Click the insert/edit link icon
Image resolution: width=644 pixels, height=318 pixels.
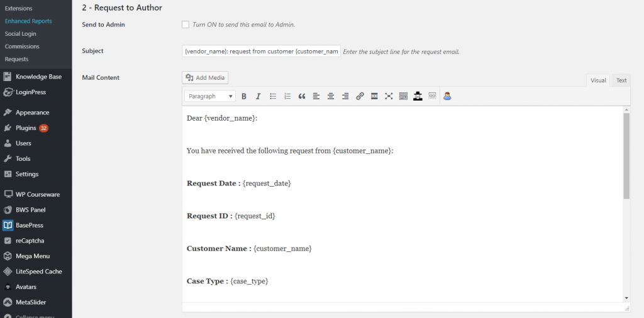point(360,96)
